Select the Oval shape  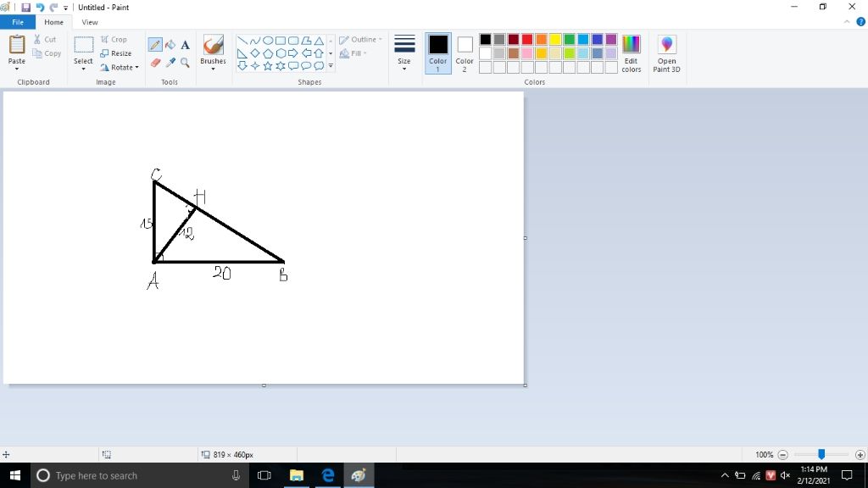click(267, 41)
